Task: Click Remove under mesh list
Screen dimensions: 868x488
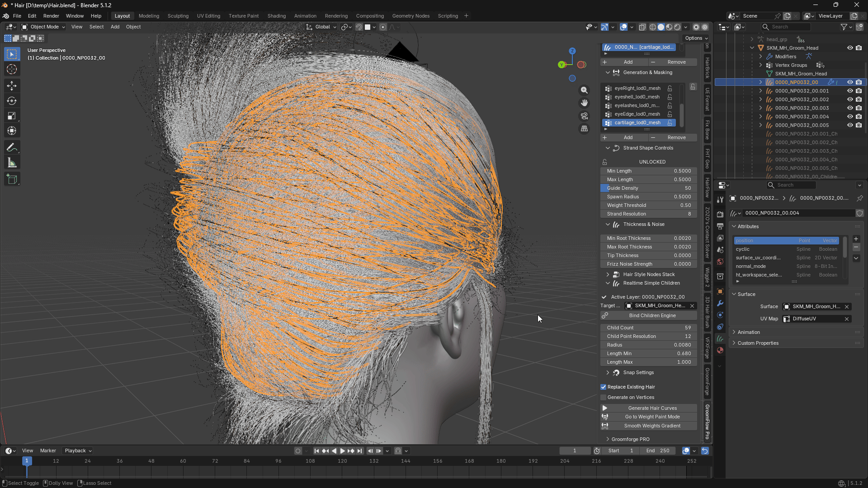Action: pyautogui.click(x=673, y=138)
